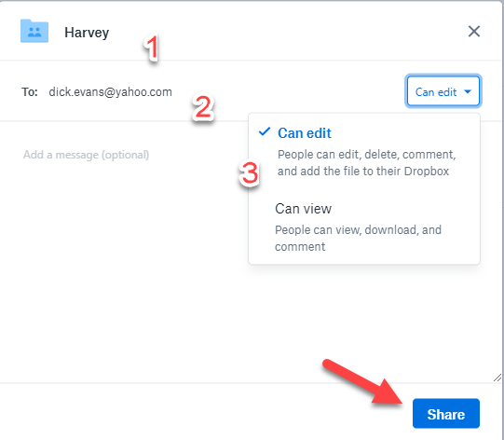Close the share dialog with the X
504x440 pixels.
pyautogui.click(x=474, y=32)
